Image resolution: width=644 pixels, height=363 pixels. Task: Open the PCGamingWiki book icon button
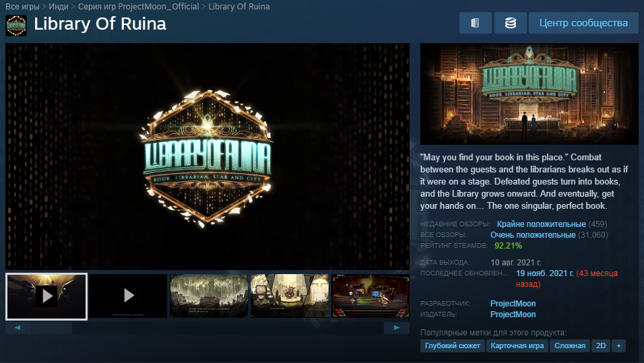point(475,23)
